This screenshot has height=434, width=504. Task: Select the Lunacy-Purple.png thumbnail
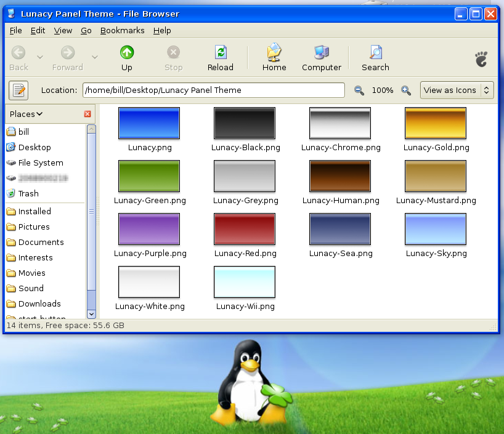pos(149,229)
